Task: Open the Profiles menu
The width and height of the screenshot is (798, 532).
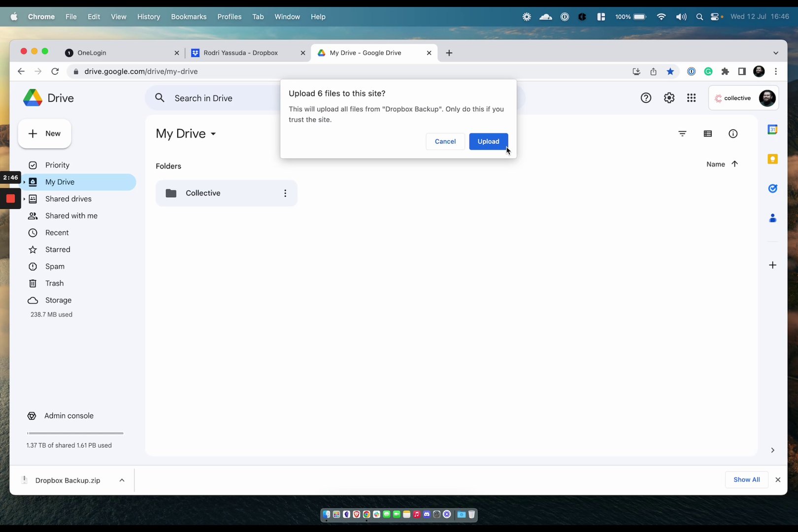Action: (230, 17)
